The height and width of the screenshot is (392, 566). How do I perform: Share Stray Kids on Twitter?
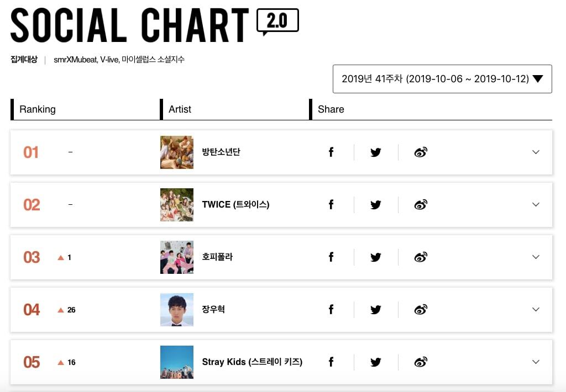pos(376,362)
